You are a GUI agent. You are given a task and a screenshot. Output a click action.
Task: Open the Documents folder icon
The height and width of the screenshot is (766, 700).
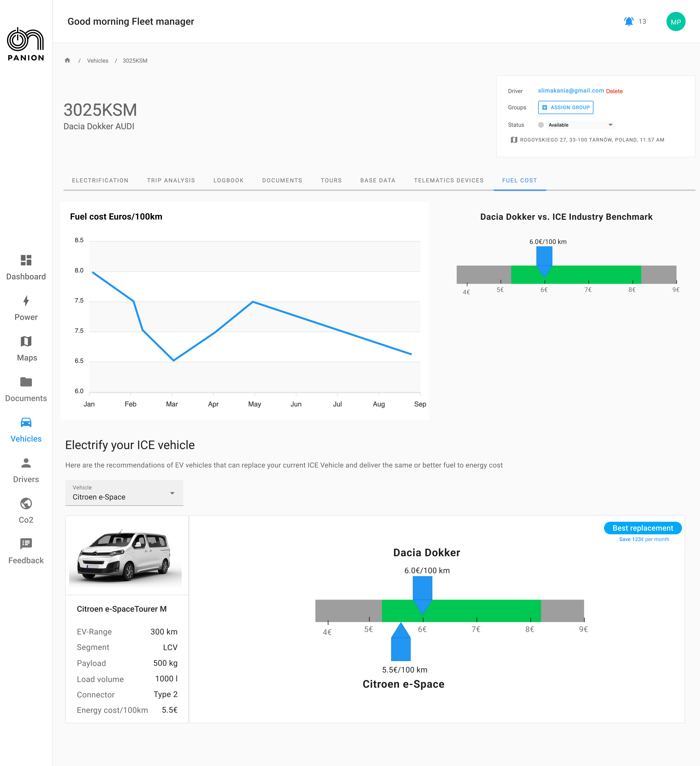(x=26, y=382)
